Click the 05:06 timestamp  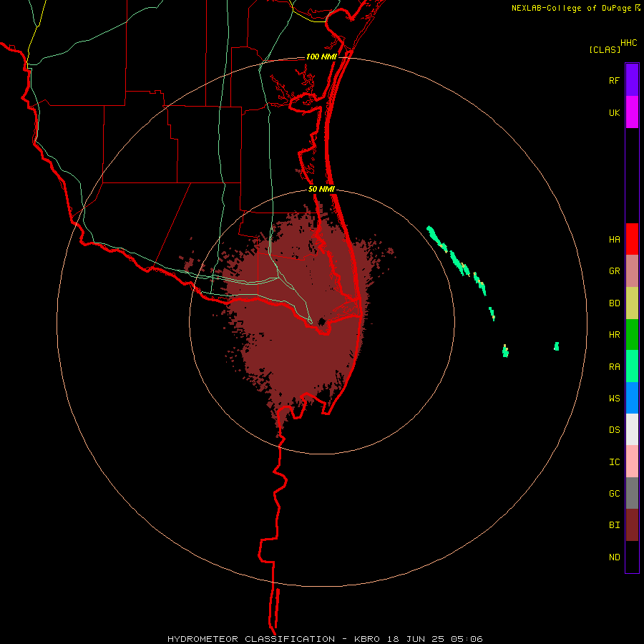[466, 639]
